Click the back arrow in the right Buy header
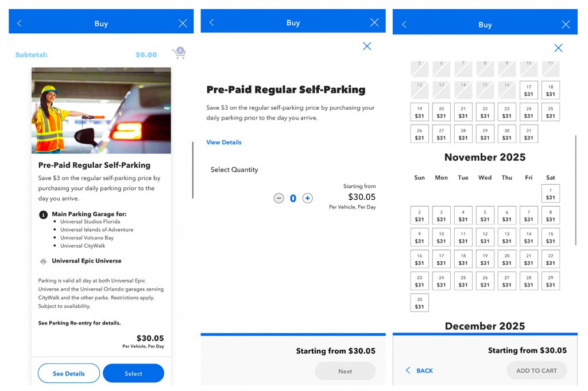The width and height of the screenshot is (588, 391). [404, 25]
